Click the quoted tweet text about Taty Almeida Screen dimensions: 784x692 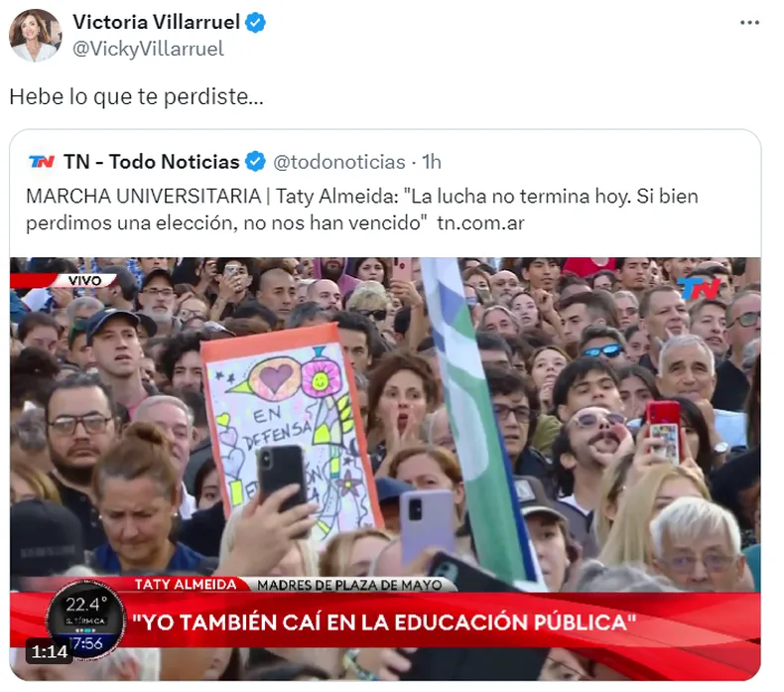pos(362,209)
